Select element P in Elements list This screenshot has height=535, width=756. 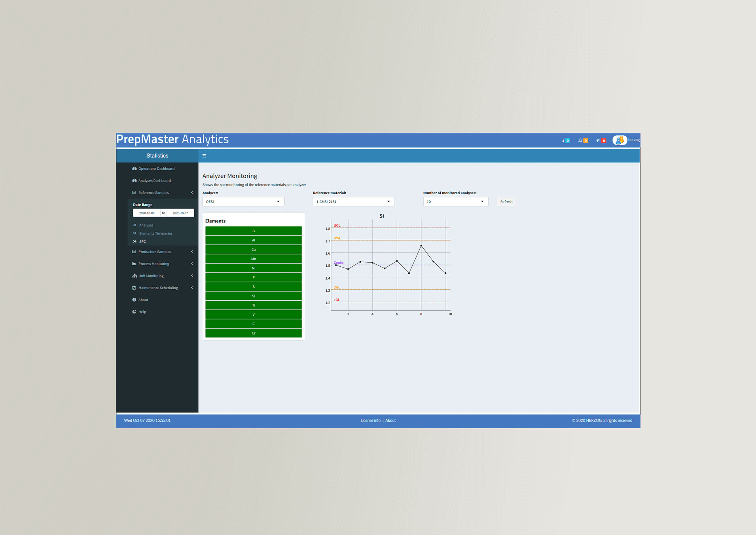pos(254,277)
